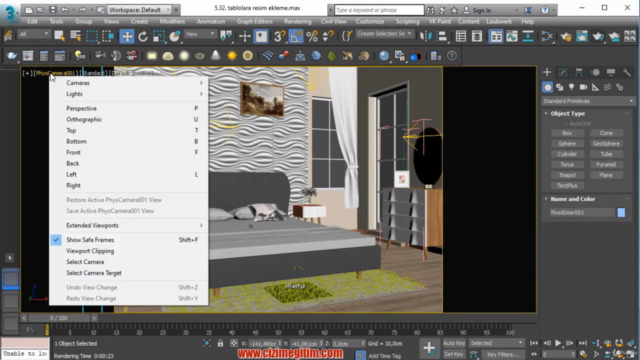The height and width of the screenshot is (360, 640).
Task: Toggle the Percent Snap icon
Action: click(x=312, y=36)
